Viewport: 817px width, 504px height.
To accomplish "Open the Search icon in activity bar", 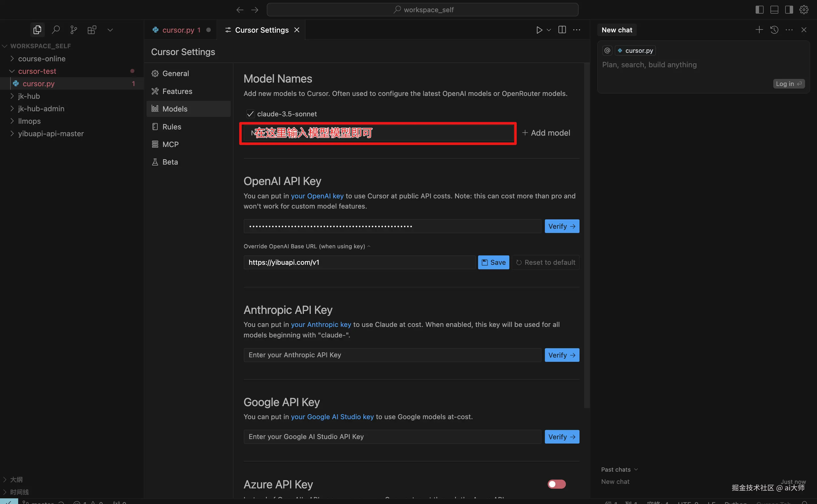I will 56,30.
